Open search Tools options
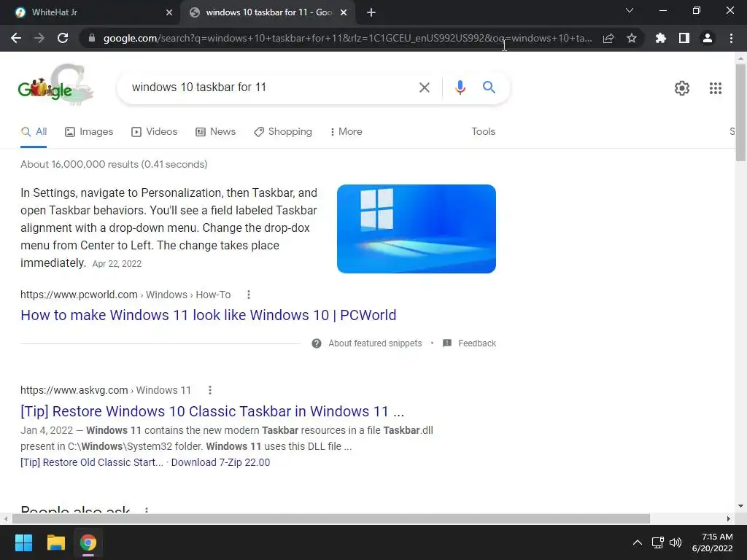This screenshot has height=560, width=747. 483,132
